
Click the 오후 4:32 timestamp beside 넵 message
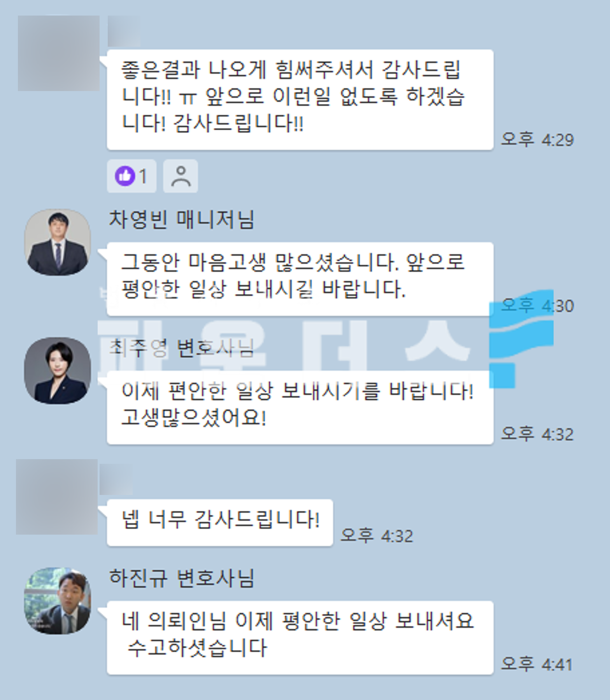(377, 536)
